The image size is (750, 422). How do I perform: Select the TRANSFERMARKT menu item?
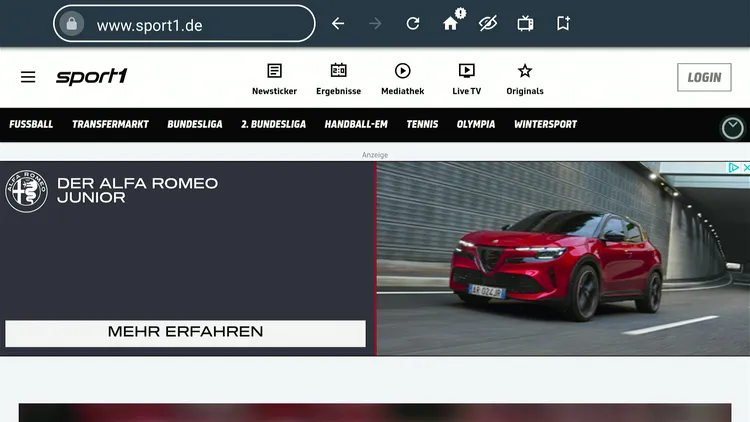click(110, 124)
